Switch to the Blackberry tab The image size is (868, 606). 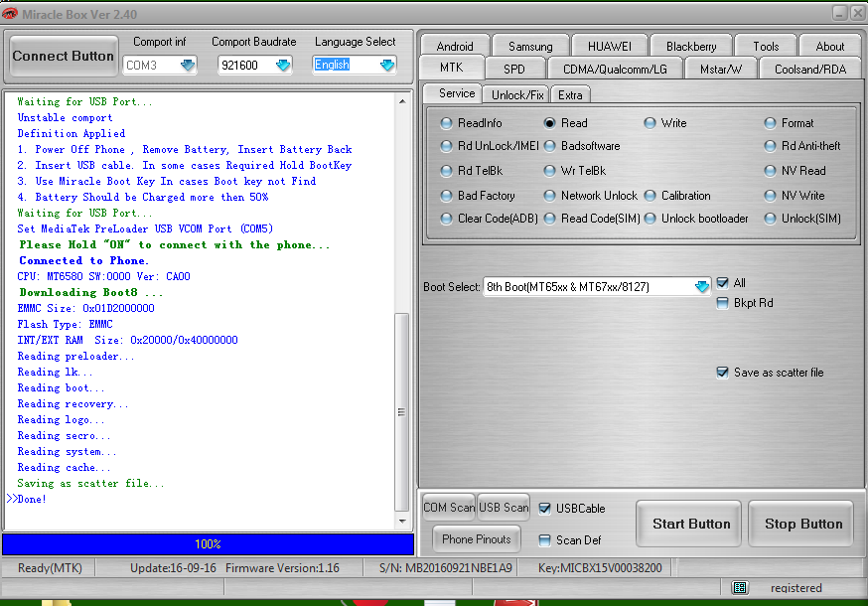[691, 47]
